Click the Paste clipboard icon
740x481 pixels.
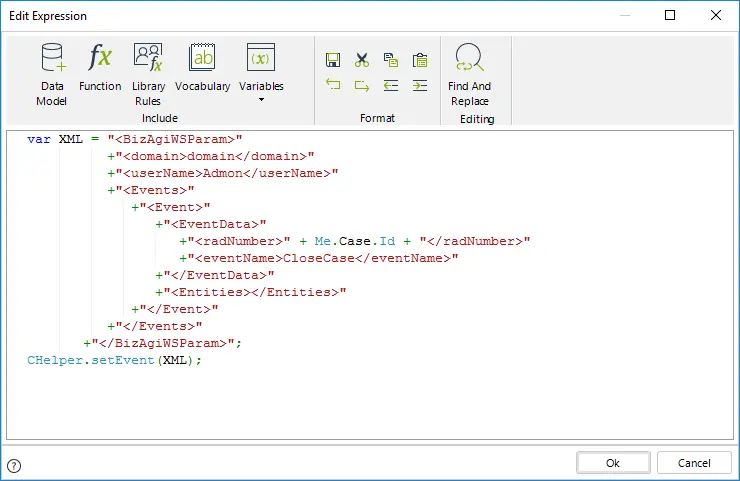[x=420, y=60]
